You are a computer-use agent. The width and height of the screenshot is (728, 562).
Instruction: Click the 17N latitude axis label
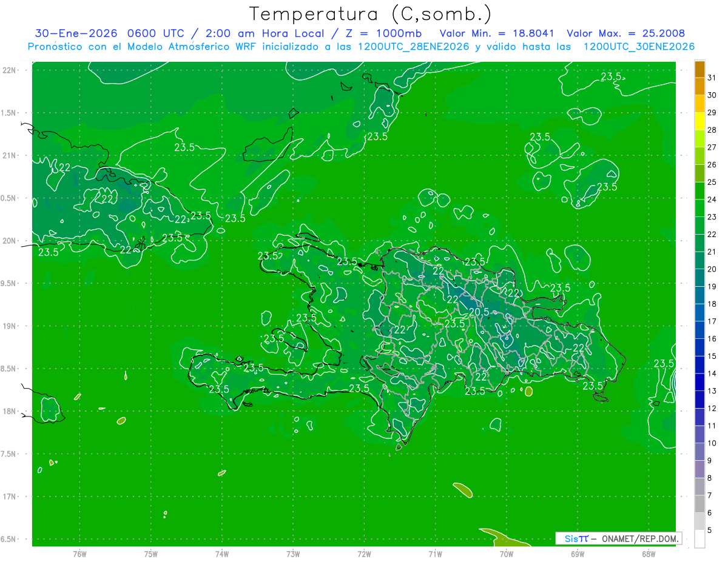click(8, 497)
